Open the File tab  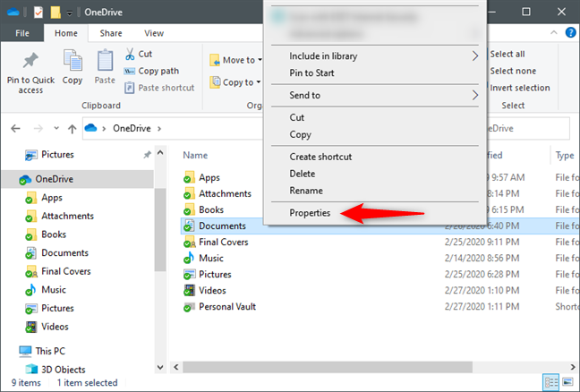coord(22,33)
